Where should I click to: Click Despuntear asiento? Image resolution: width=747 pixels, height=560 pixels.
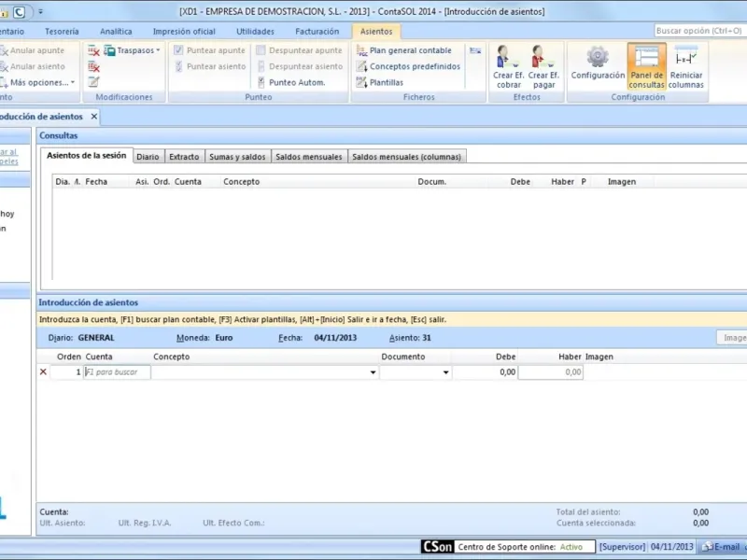coord(299,66)
